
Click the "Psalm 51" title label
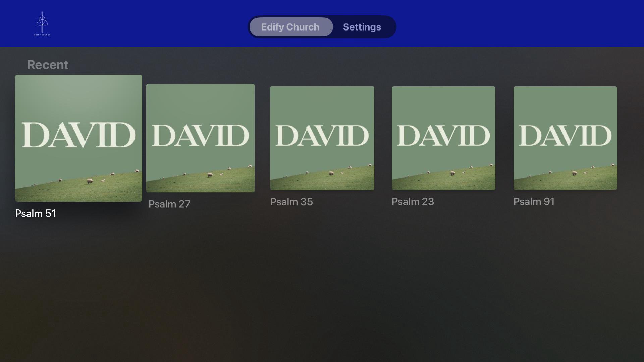pos(36,213)
